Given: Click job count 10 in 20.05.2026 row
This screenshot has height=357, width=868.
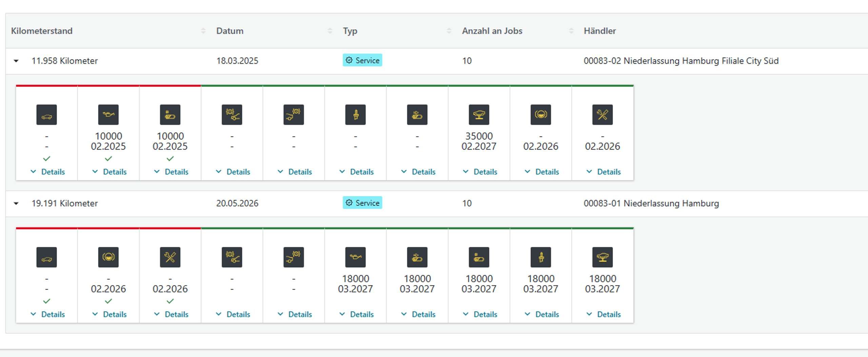Looking at the screenshot, I should (x=467, y=203).
